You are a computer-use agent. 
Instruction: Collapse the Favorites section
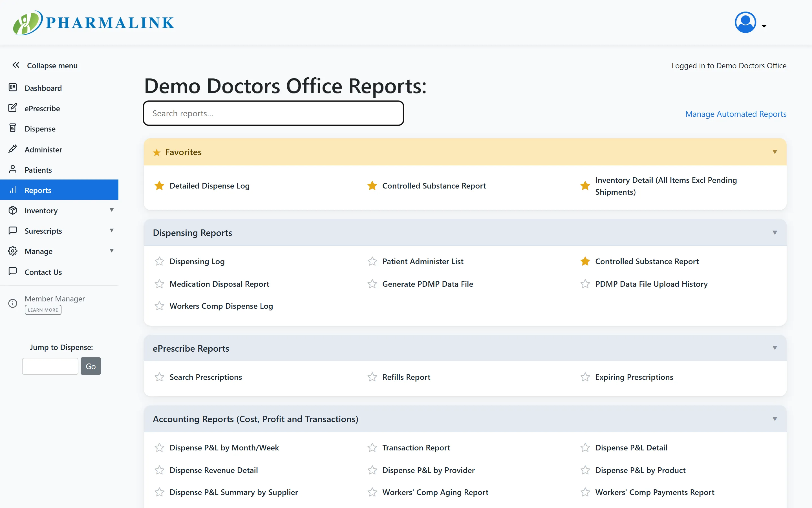[x=775, y=152]
